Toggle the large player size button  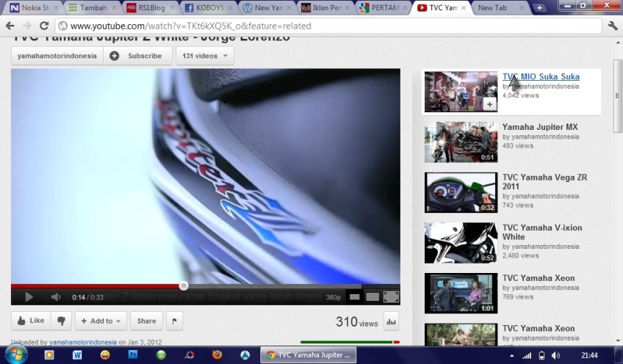tap(372, 297)
